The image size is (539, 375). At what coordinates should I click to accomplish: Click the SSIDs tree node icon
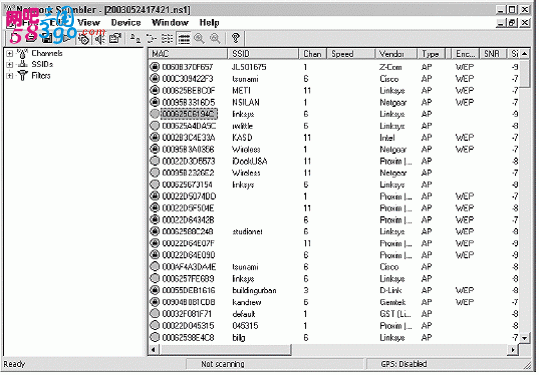23,64
